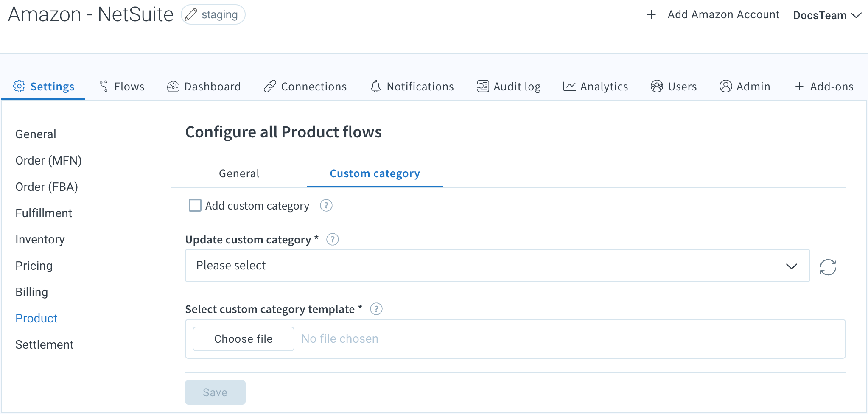This screenshot has height=414, width=868.
Task: Select Fulfillment in the sidebar
Action: tap(44, 213)
